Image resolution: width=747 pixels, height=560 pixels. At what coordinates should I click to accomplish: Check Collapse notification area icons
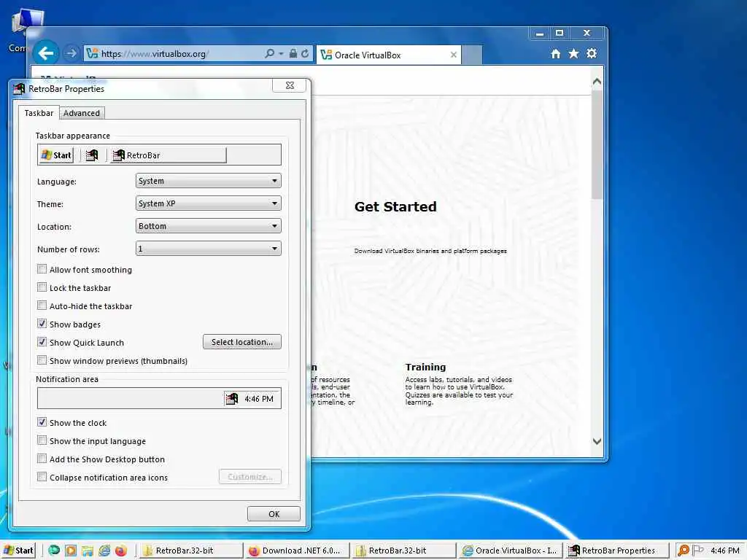pyautogui.click(x=42, y=477)
